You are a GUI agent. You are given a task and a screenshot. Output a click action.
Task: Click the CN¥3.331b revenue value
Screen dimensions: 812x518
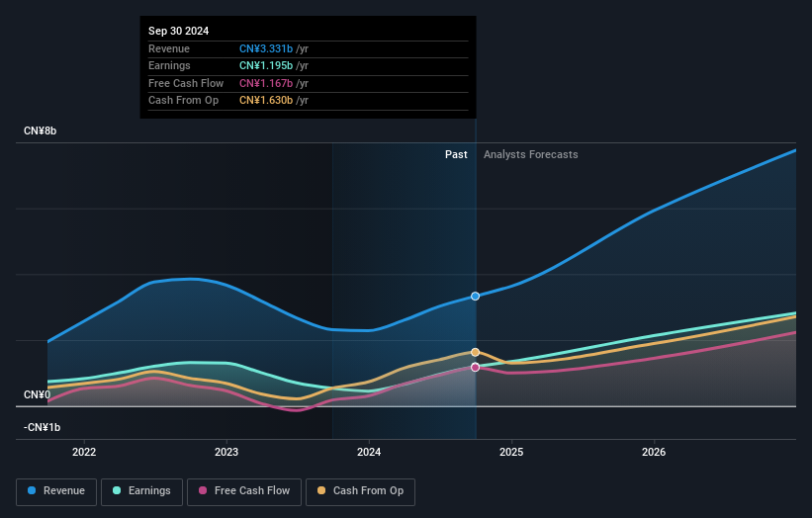pos(266,48)
